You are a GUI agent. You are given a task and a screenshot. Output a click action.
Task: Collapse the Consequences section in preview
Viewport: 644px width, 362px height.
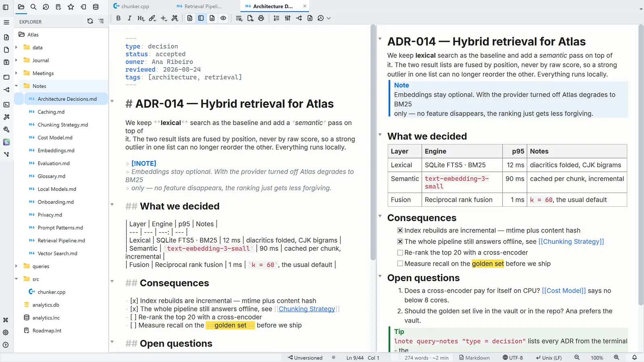click(x=380, y=216)
